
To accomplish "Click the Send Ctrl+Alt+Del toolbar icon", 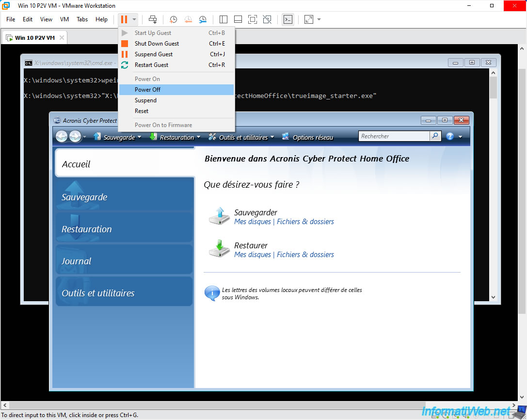I will 153,19.
